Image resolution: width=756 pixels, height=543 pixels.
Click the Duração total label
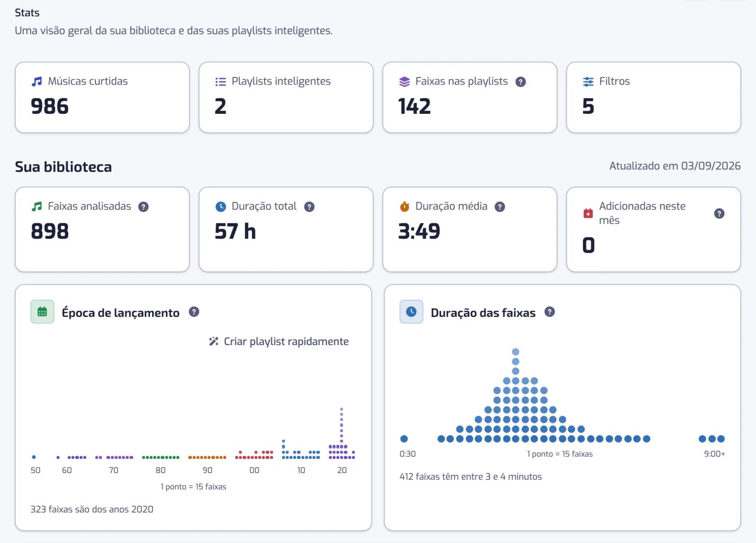click(x=264, y=206)
